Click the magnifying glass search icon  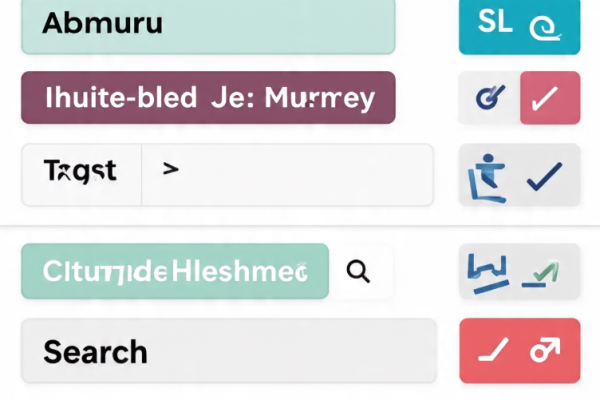pos(358,270)
